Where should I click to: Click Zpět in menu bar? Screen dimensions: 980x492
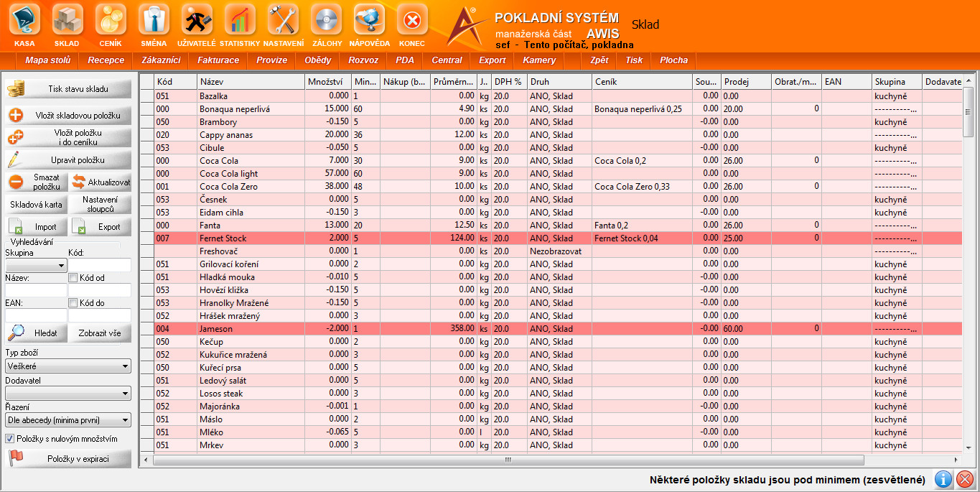599,60
